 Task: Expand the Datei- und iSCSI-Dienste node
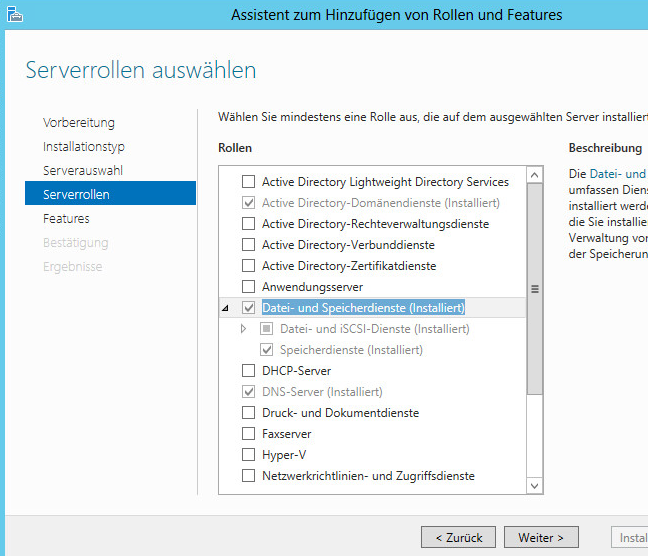click(x=243, y=329)
